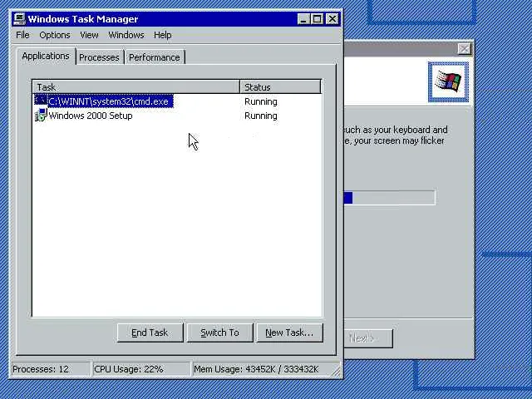Close the Task Manager window
The image size is (532, 399).
332,19
